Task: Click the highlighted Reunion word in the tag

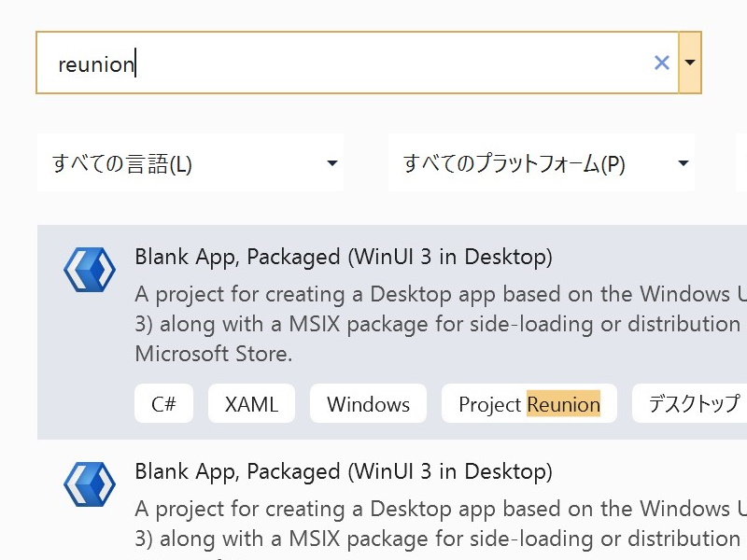Action: pos(563,404)
